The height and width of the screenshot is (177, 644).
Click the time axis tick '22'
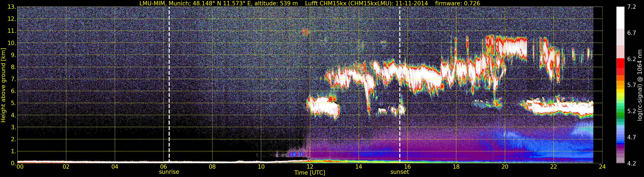554,167
